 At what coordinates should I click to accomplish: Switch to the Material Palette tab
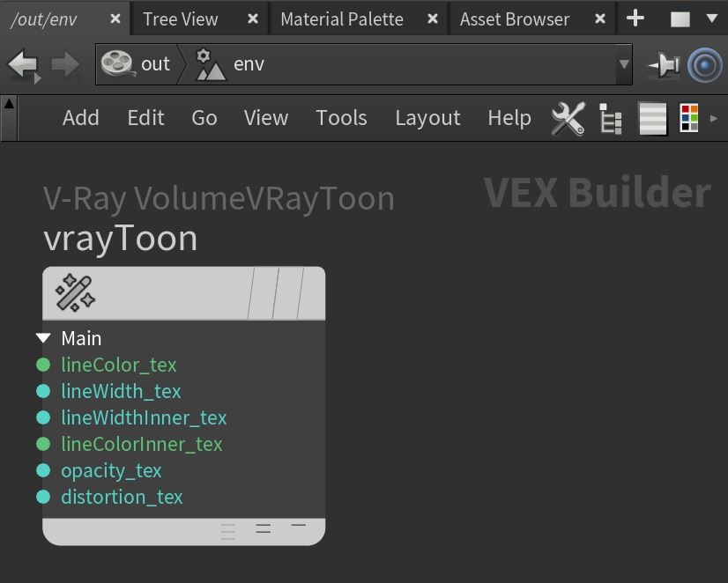pos(342,19)
